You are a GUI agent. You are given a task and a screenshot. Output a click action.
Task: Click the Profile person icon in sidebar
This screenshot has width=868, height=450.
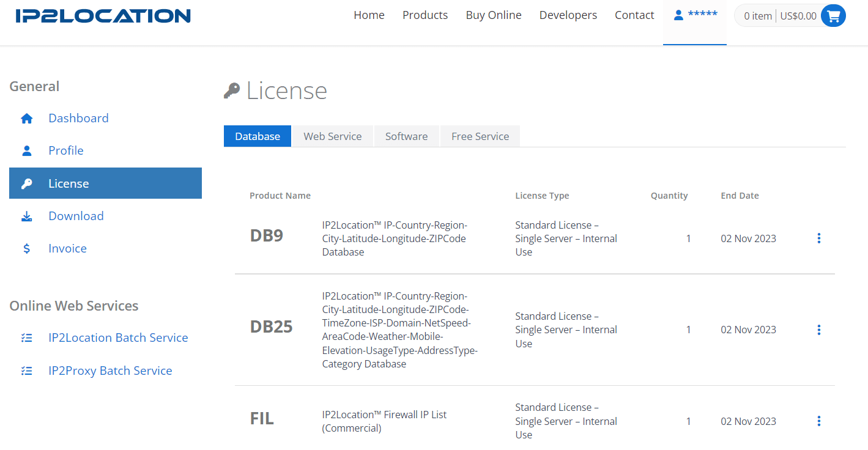click(x=26, y=150)
